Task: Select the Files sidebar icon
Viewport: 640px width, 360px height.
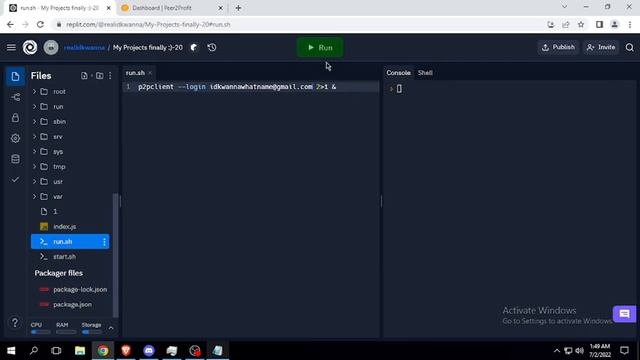Action: [15, 76]
